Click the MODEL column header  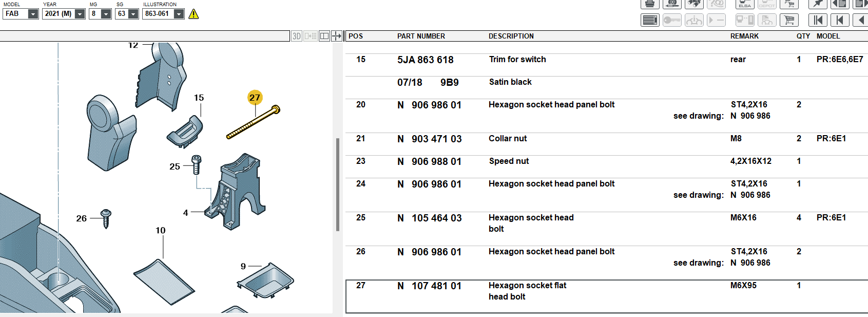pyautogui.click(x=828, y=36)
